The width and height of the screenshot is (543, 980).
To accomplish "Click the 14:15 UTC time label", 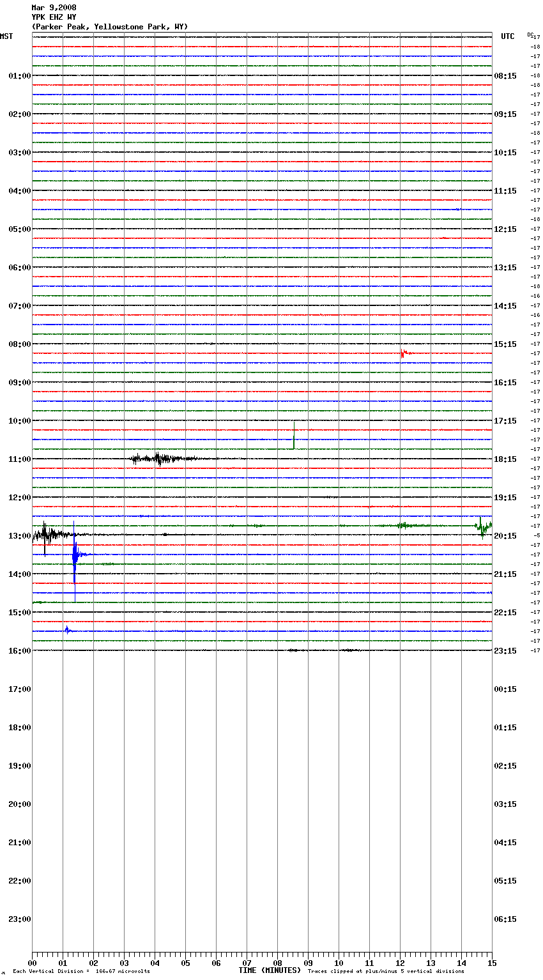I will click(x=505, y=305).
